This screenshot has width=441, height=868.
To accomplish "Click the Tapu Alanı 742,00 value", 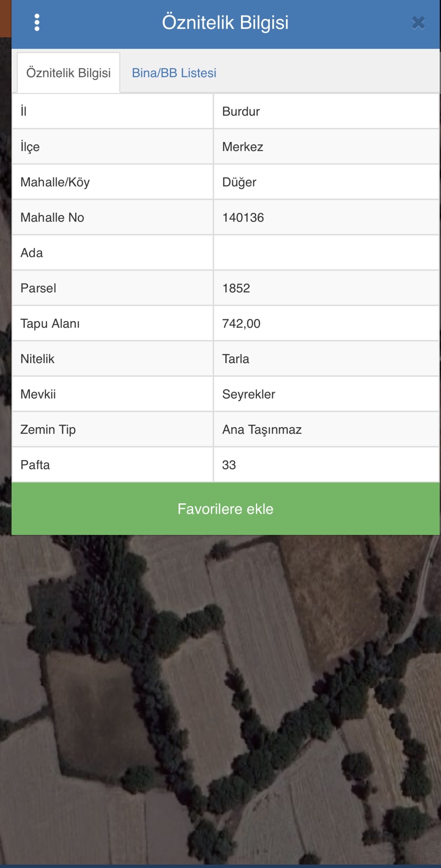I will 241,324.
